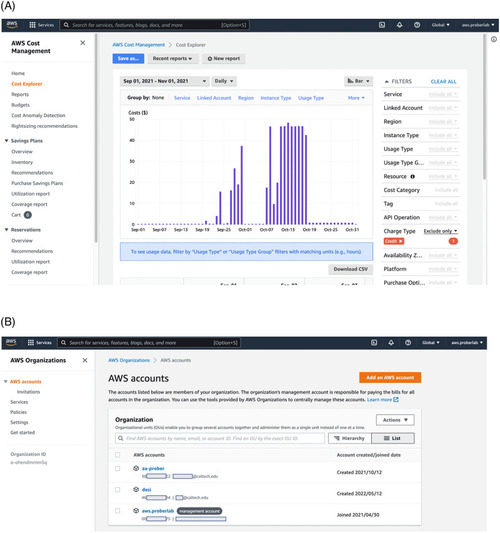500x533 pixels.
Task: Collapse Savings Plans section
Action: tap(6, 140)
